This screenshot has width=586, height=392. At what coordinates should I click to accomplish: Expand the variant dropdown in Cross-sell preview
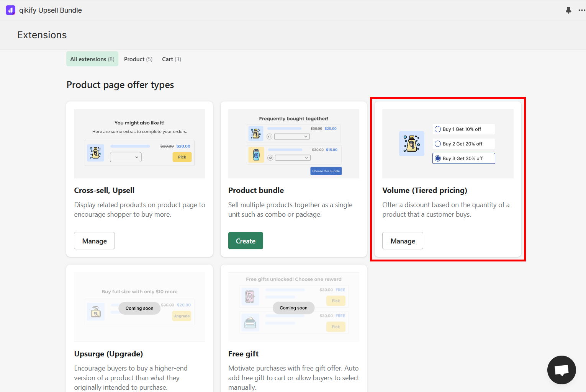126,157
